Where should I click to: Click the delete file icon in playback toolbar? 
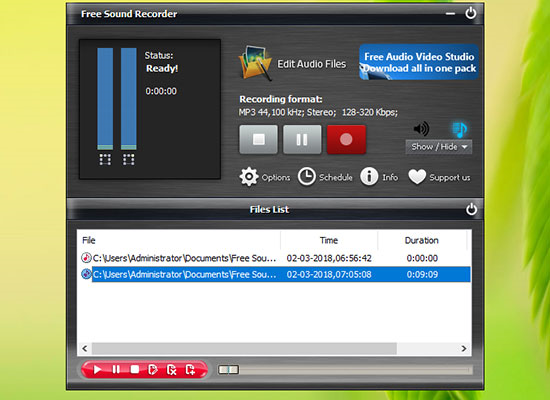(x=172, y=370)
